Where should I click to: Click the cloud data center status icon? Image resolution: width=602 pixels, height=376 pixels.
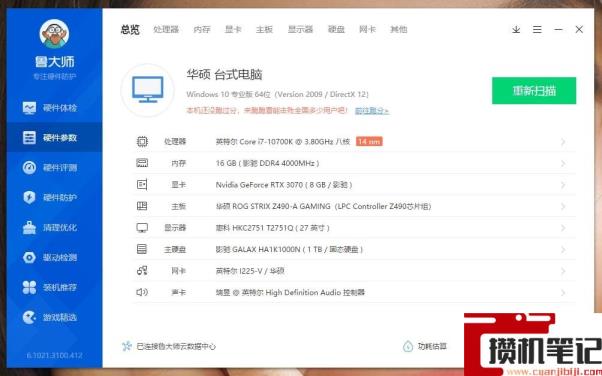click(127, 346)
